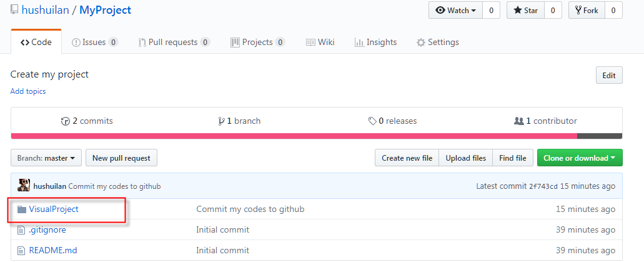
Task: Expand the Branch: master selector
Action: pyautogui.click(x=47, y=158)
